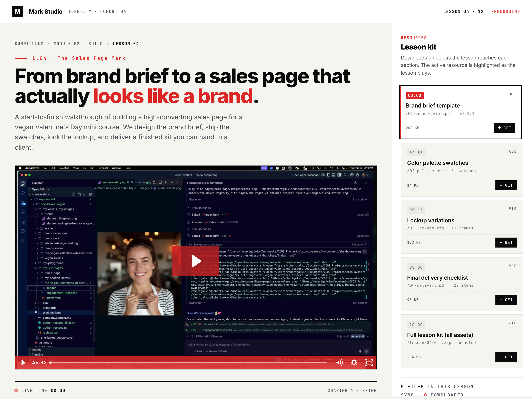Image resolution: width=532 pixels, height=399 pixels.
Task: Jump to 05:15 Lockup variations timestamp
Action: pos(416,210)
